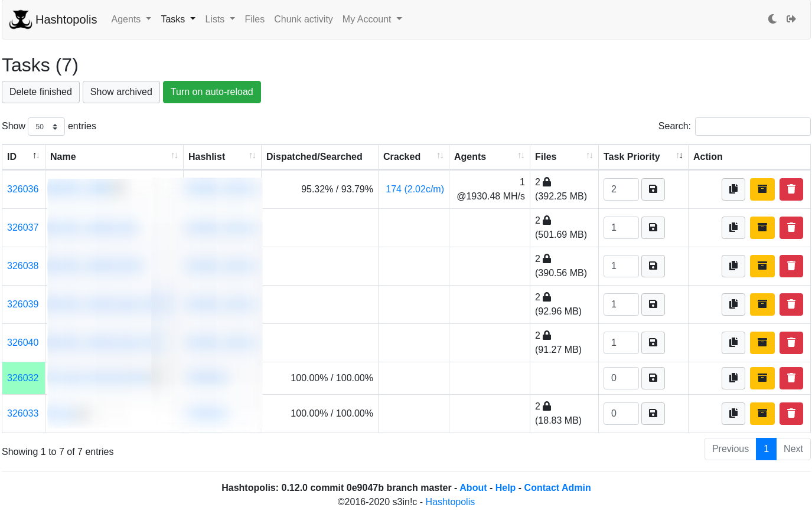The height and width of the screenshot is (511, 812).
Task: Delete task 326032 with the trash icon
Action: pyautogui.click(x=791, y=378)
